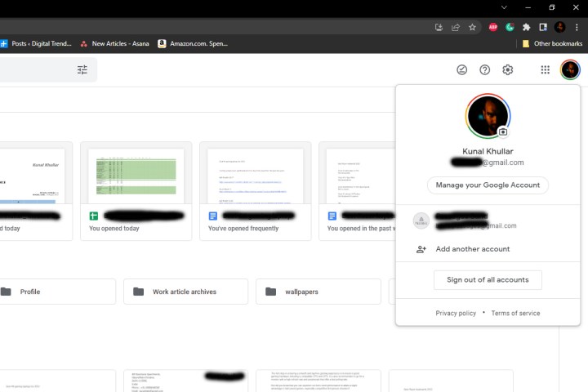Click Sign out of all accounts
588x392 pixels.
click(x=488, y=280)
